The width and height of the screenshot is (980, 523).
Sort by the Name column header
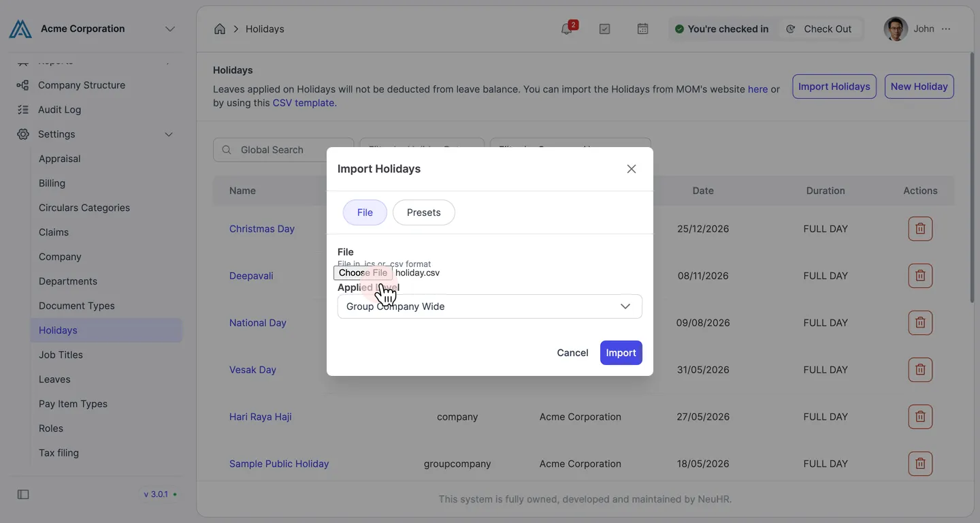click(242, 191)
